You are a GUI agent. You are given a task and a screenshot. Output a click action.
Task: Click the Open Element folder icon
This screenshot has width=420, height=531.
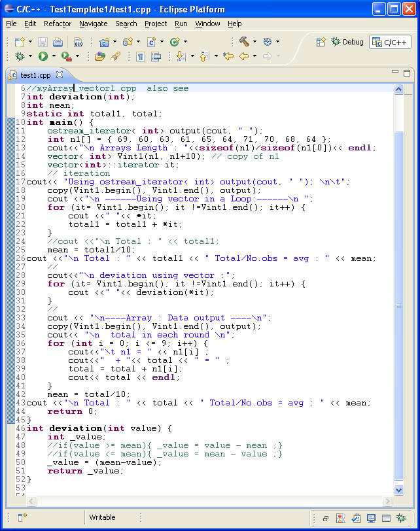[99, 56]
